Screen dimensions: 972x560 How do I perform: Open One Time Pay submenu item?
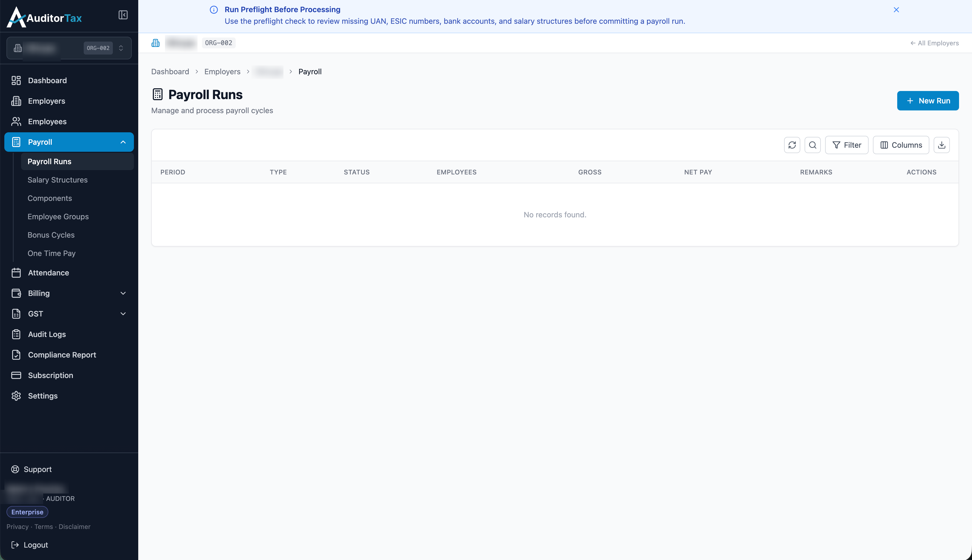(77, 254)
